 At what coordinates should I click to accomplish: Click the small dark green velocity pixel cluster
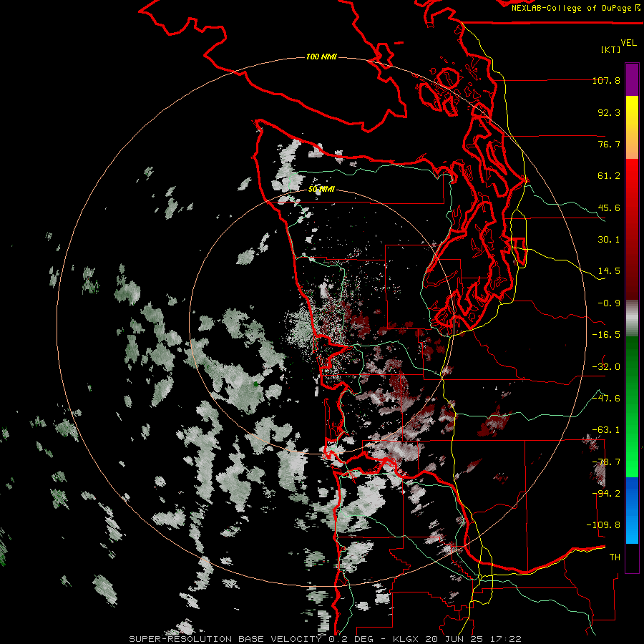pos(256,384)
